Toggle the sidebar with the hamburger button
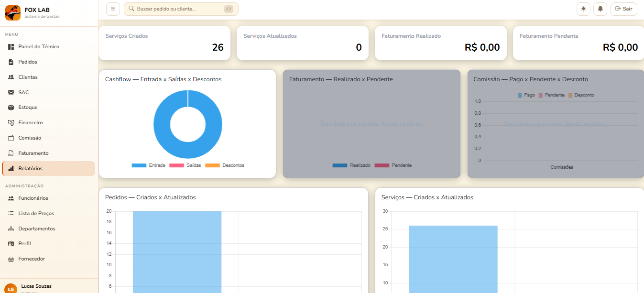This screenshot has height=293, width=644. tap(113, 9)
